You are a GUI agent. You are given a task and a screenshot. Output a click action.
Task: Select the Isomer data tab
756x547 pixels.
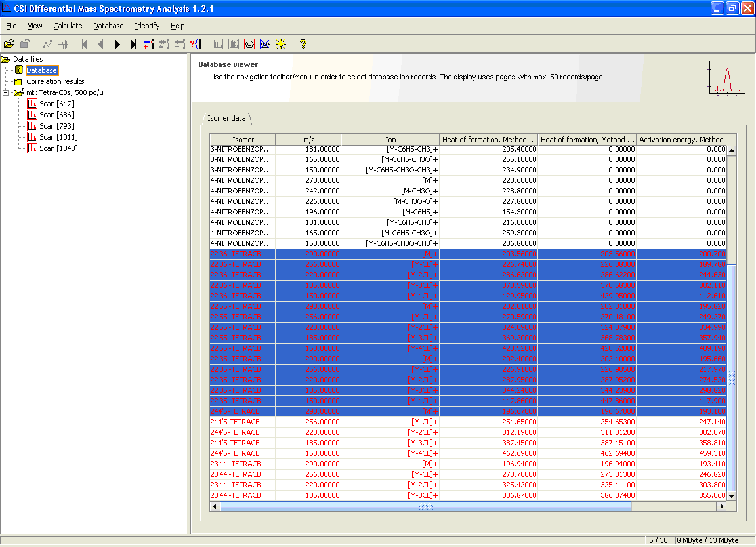pyautogui.click(x=226, y=118)
